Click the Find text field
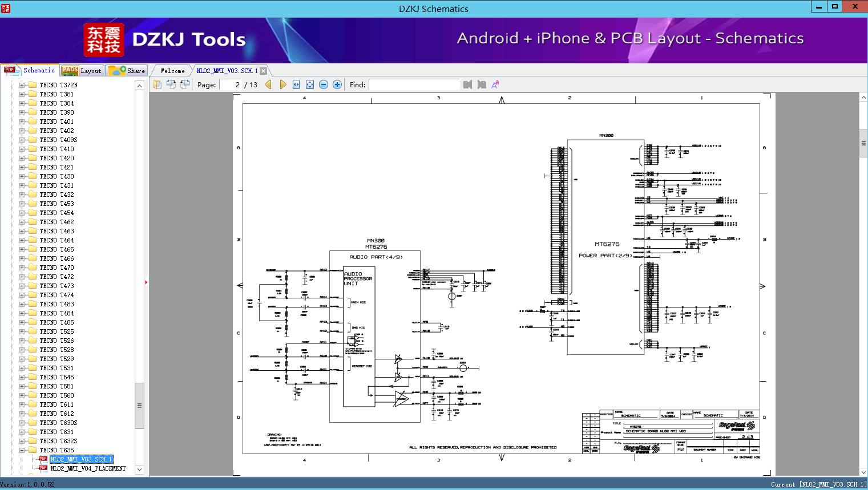This screenshot has height=490, width=868. click(x=414, y=84)
